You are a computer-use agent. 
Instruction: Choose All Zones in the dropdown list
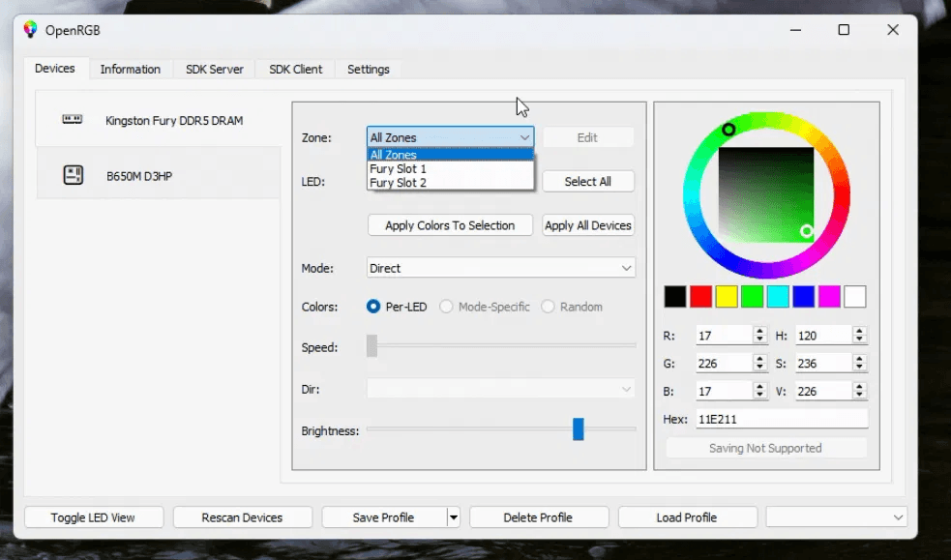pos(450,155)
